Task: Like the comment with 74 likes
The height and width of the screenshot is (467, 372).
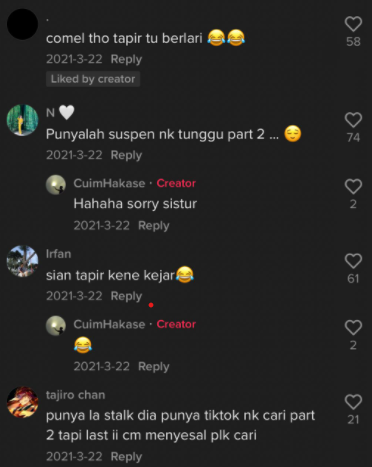Action: pos(353,120)
